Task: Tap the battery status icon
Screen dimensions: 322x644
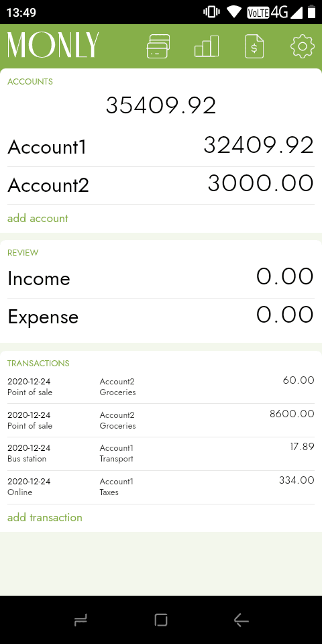Action: 311,12
